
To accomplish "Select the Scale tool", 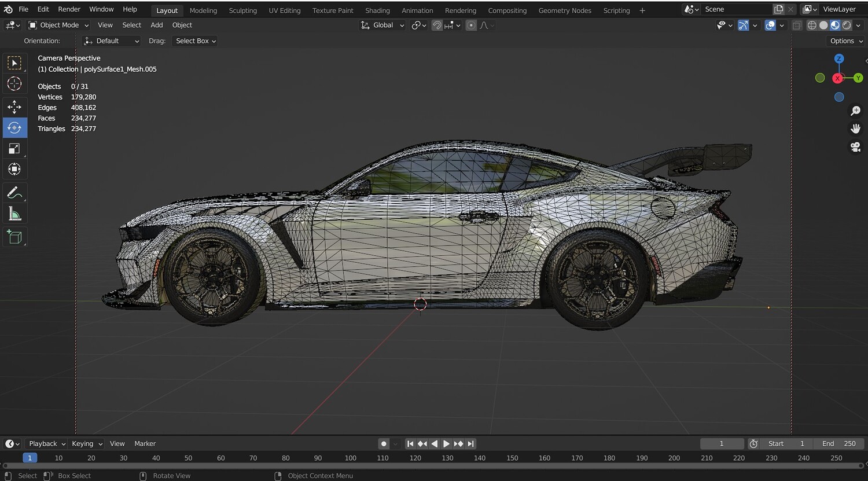I will point(14,148).
